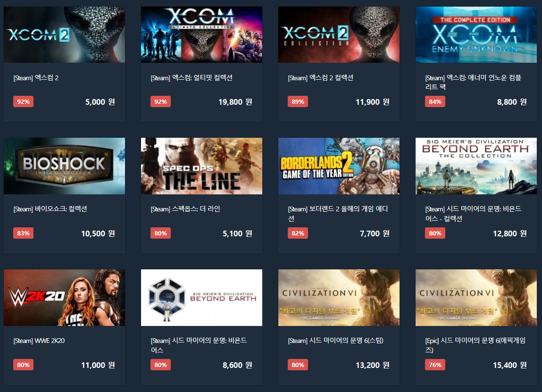This screenshot has width=542, height=392.
Task: Click the 82% discount badge on Borderlands 2
Action: (x=298, y=233)
